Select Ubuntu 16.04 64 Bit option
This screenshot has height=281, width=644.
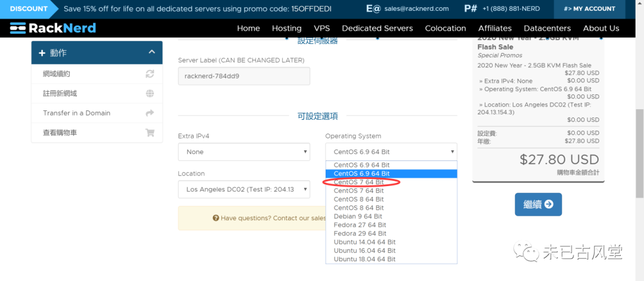pos(391,251)
